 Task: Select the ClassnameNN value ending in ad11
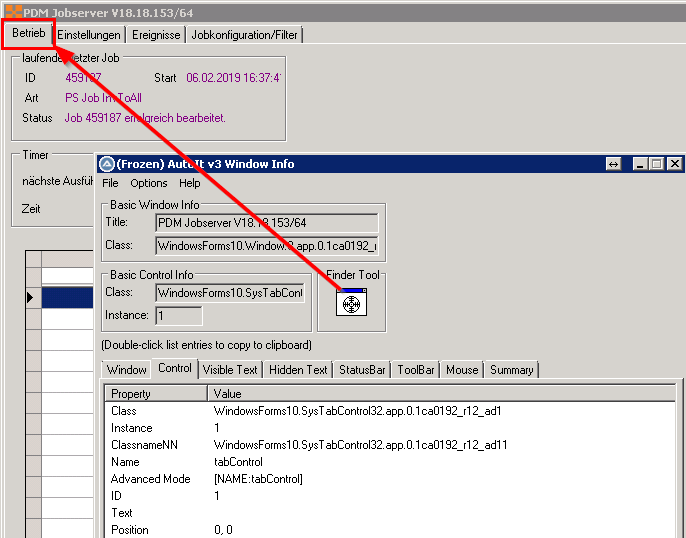coord(360,445)
